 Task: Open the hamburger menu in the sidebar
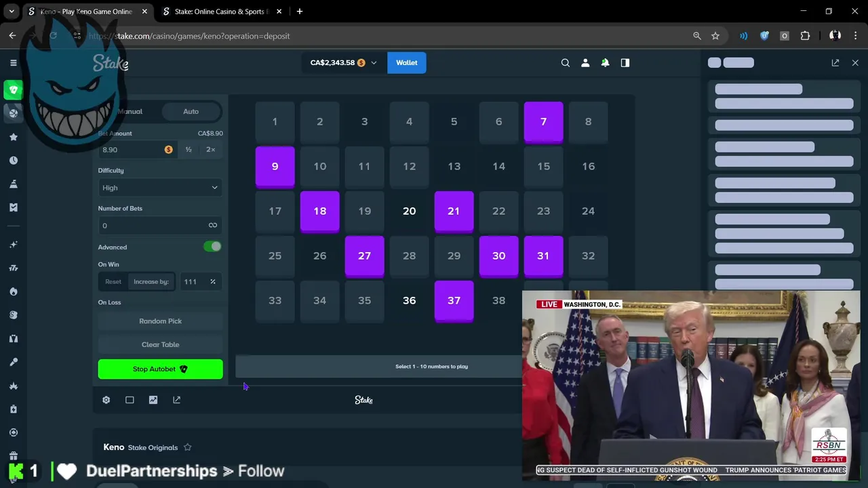pyautogui.click(x=13, y=63)
